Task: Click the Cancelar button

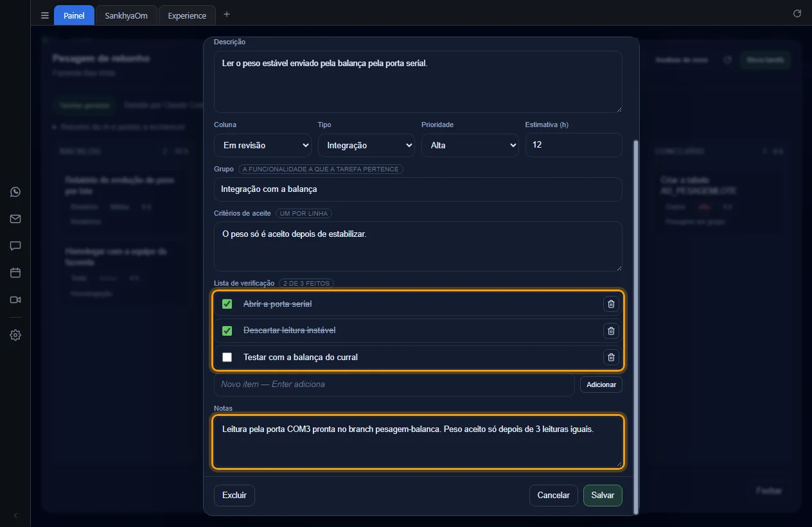Action: coord(554,496)
